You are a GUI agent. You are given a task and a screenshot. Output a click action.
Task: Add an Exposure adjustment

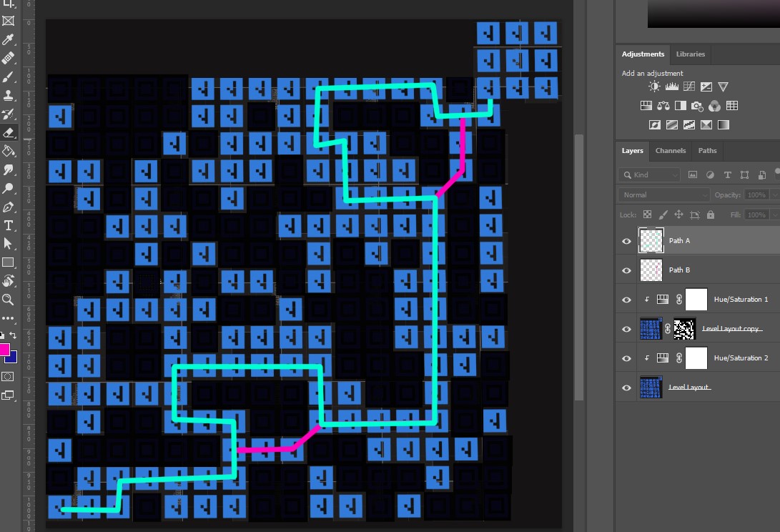706,87
